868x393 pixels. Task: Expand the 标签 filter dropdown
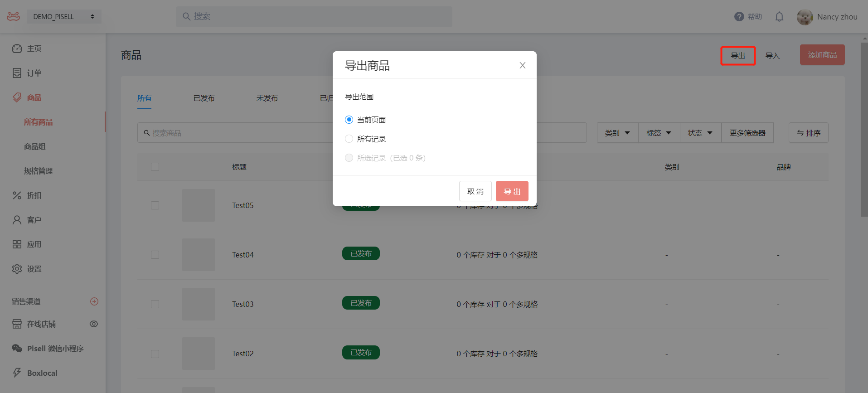[x=659, y=133]
